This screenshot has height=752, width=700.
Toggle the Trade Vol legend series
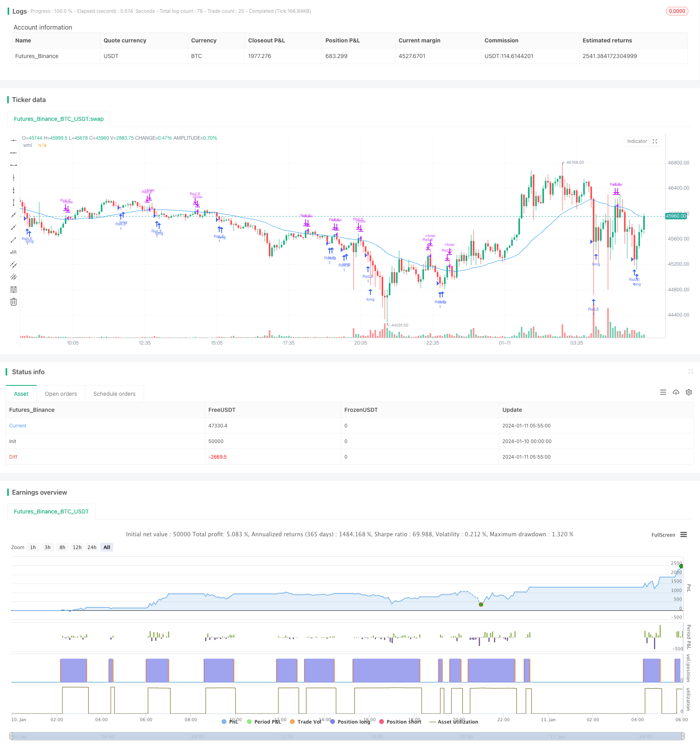[x=306, y=722]
